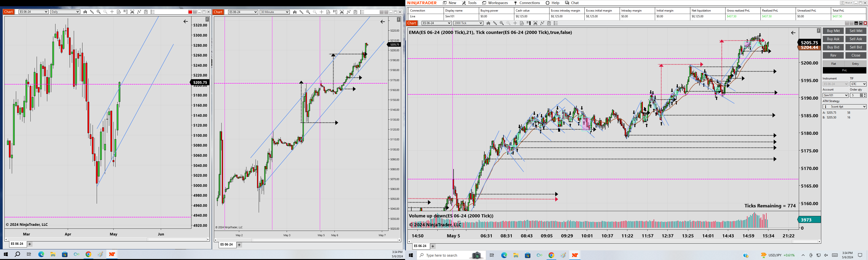
Task: Open chart properties list in the 30 Minute chart
Action: [362, 12]
